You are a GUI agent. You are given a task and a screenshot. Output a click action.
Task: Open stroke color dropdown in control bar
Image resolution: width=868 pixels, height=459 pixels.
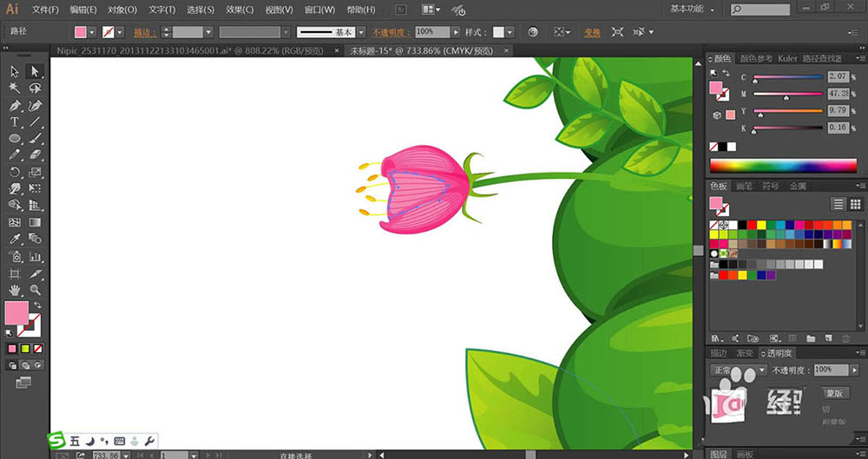click(120, 32)
